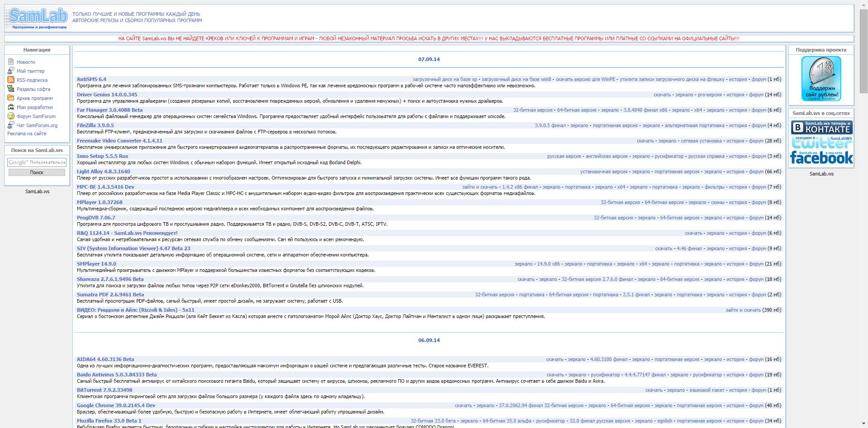Open SIV System Information Viewer link
Image resolution: width=868 pixels, height=428 pixels.
point(133,248)
